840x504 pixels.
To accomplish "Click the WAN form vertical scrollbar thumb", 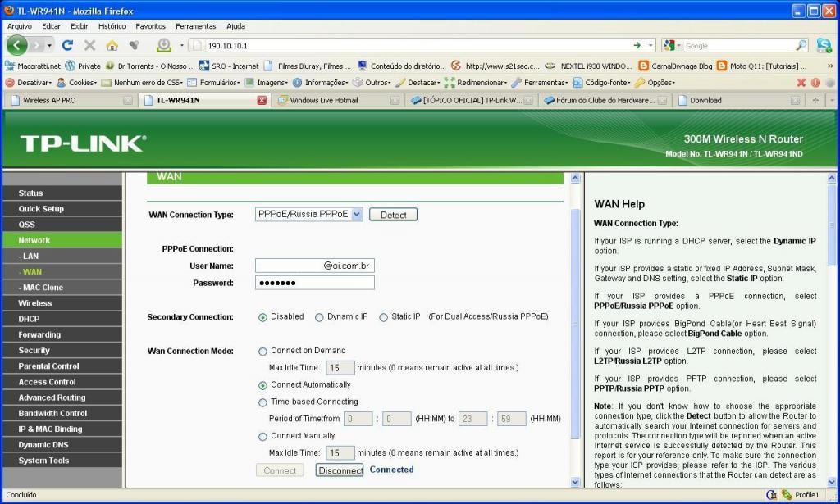I will (x=575, y=324).
